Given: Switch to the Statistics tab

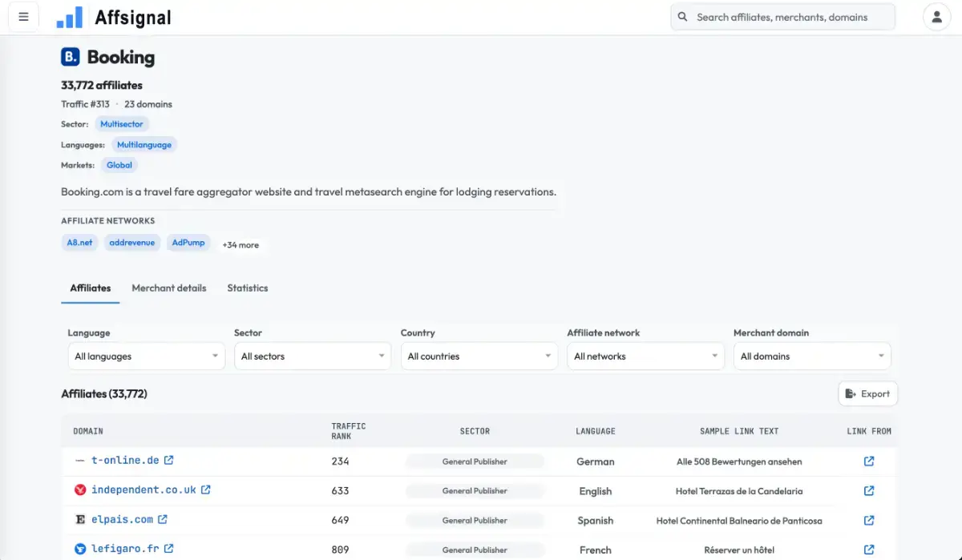Looking at the screenshot, I should [248, 288].
